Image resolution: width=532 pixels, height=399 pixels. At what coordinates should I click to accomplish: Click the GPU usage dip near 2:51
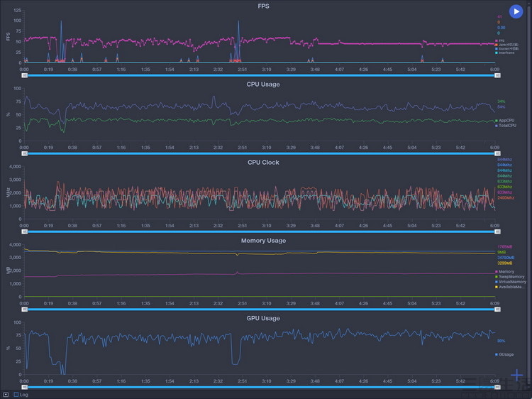pos(235,362)
